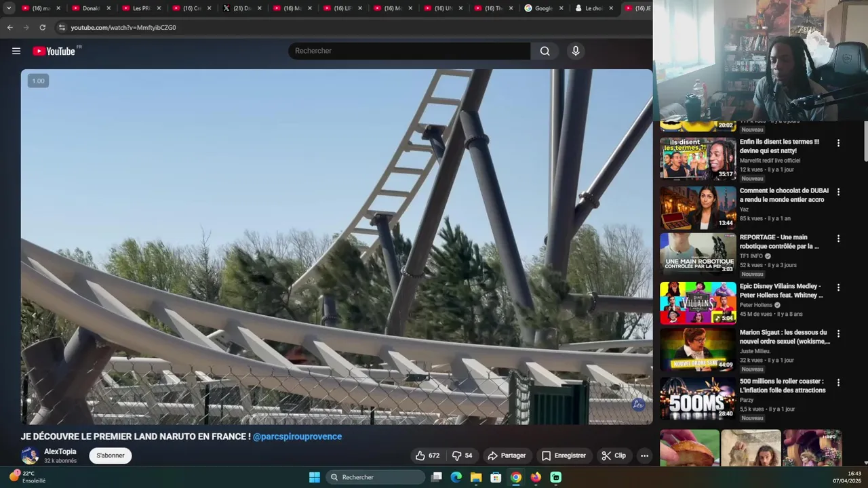The image size is (868, 488).
Task: Open the YouTube guide hamburger menu
Action: tap(16, 51)
